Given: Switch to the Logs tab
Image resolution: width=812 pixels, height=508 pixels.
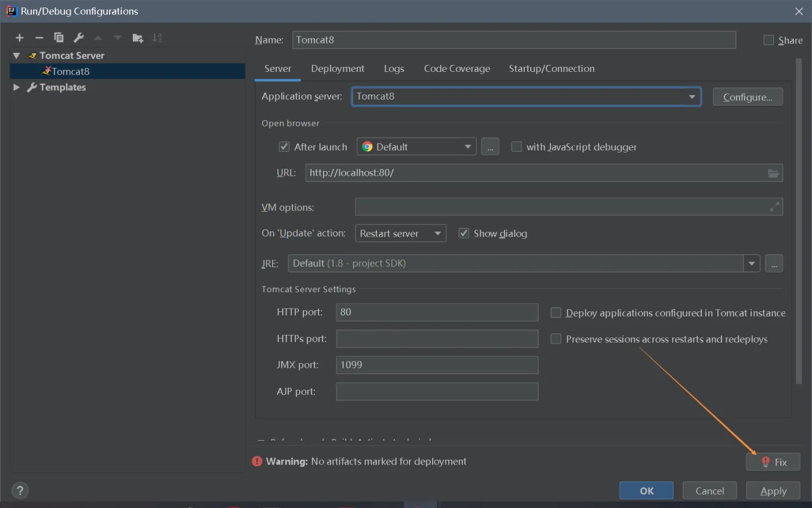Looking at the screenshot, I should 394,68.
